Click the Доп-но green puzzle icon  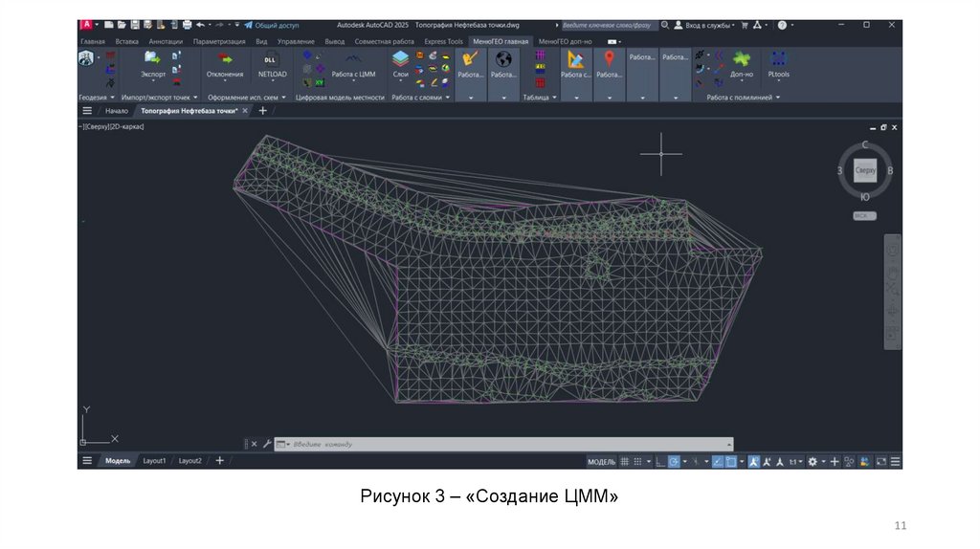pyautogui.click(x=742, y=59)
